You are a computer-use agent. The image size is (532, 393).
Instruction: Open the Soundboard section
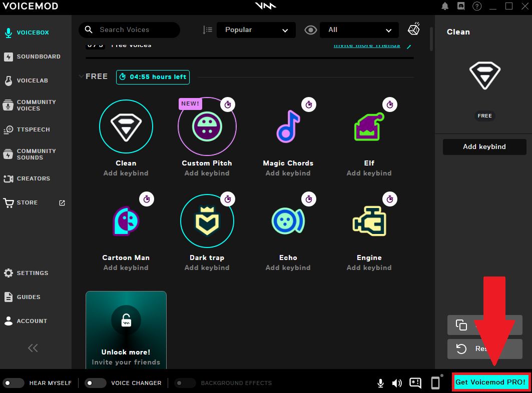point(39,56)
